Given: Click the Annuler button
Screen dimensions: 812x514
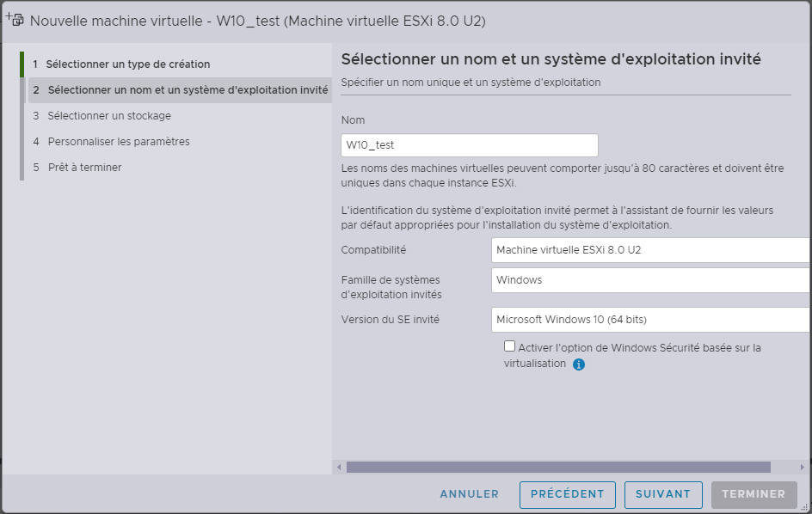Looking at the screenshot, I should pos(469,494).
